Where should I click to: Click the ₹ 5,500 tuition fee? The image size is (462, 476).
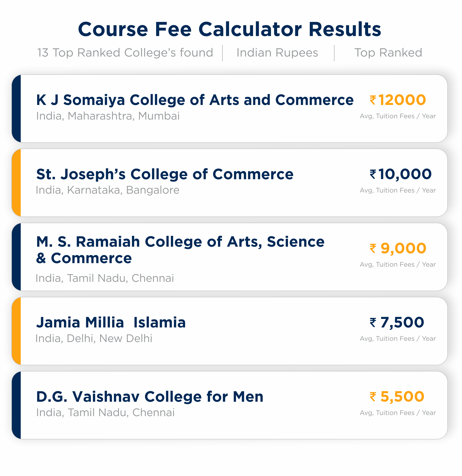coord(397,397)
